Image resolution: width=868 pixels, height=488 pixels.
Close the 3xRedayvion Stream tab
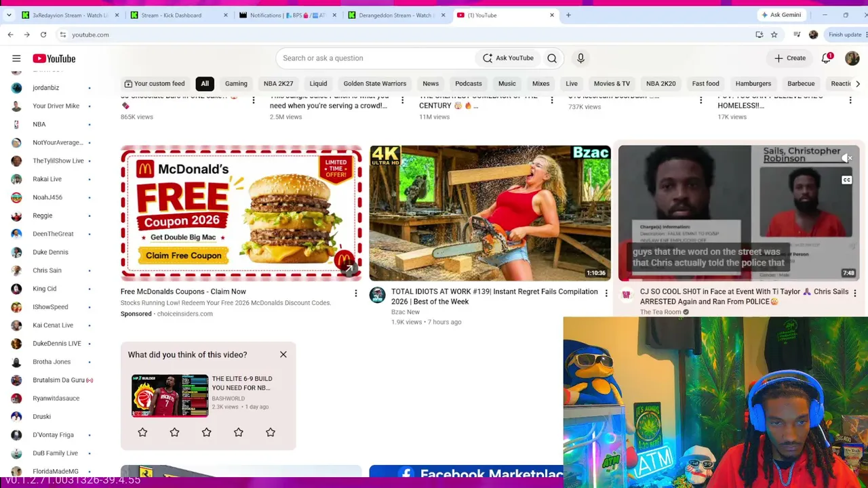coord(117,15)
